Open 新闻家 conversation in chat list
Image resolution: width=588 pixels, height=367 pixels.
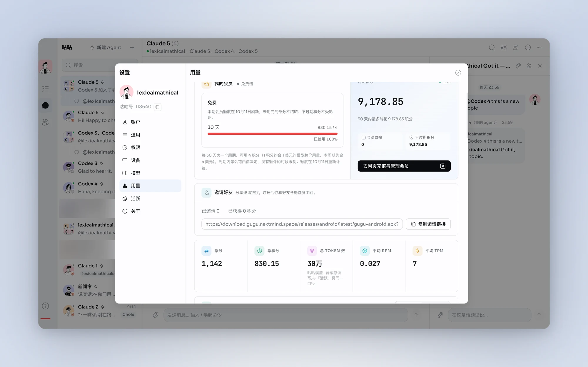click(88, 290)
